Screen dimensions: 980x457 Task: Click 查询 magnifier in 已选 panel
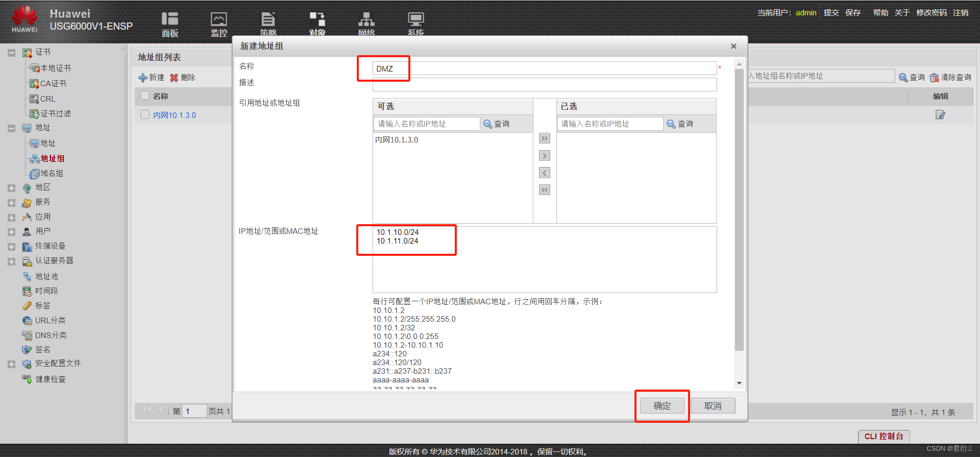671,124
